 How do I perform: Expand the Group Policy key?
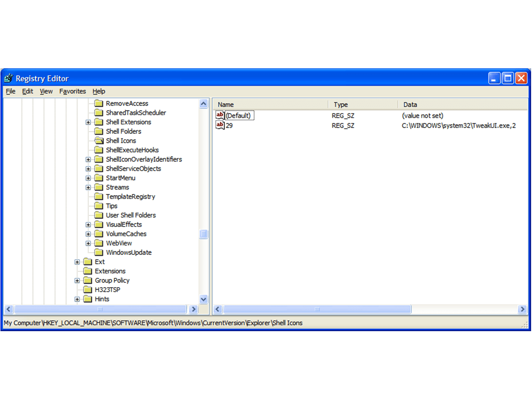[x=77, y=280]
